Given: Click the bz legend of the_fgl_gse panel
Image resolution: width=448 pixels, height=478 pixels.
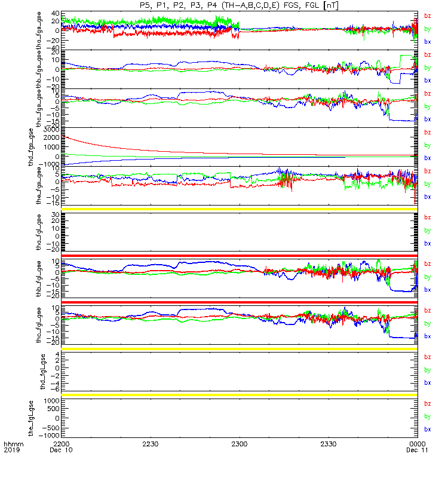Looking at the screenshot, I should tap(428, 404).
